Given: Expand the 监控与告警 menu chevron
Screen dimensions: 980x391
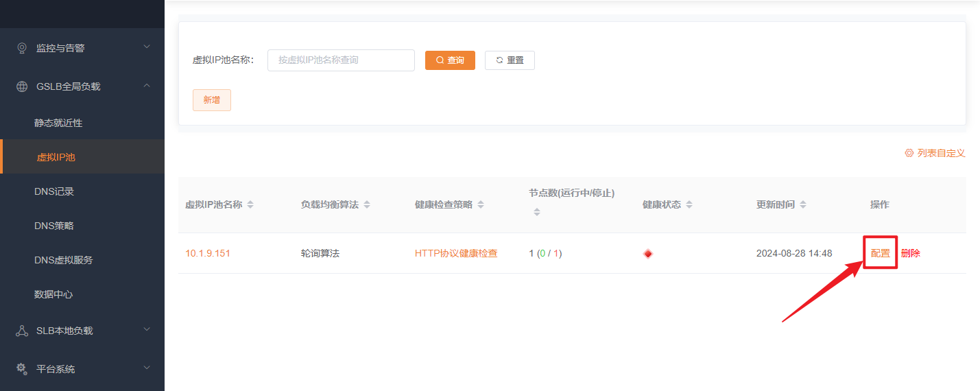Looking at the screenshot, I should pos(146,47).
